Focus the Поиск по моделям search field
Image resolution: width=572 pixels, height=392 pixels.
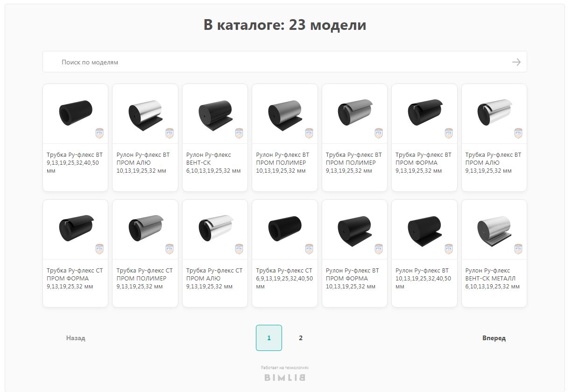point(285,62)
